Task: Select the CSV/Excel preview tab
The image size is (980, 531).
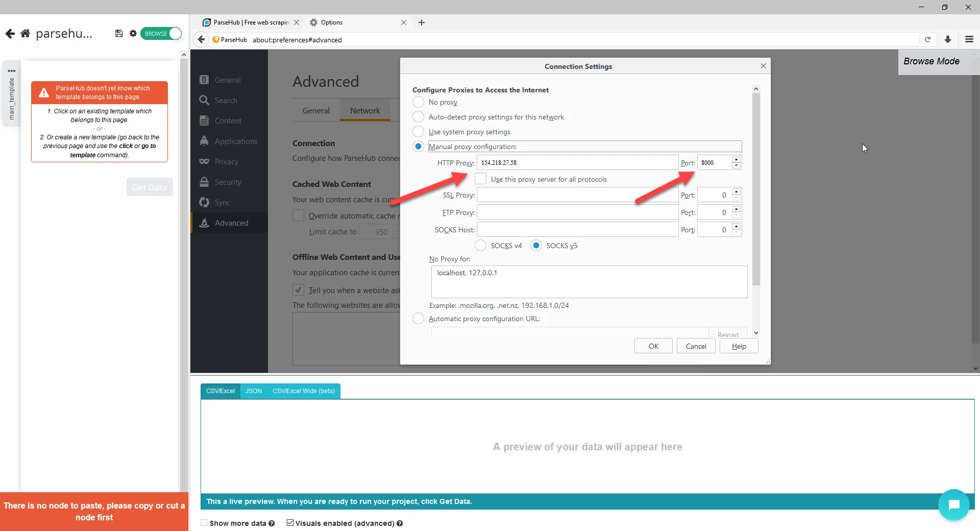Action: (220, 391)
